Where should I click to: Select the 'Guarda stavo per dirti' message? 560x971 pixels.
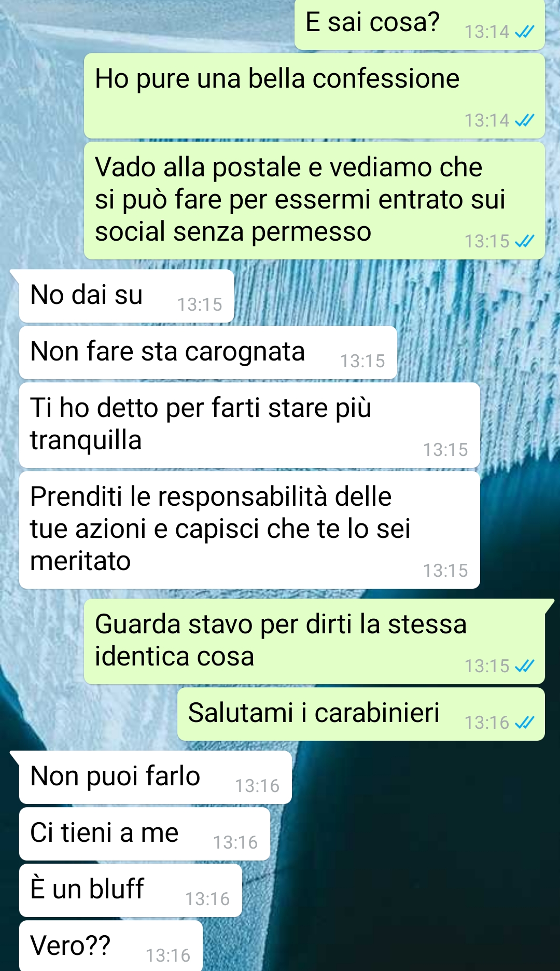[314, 642]
